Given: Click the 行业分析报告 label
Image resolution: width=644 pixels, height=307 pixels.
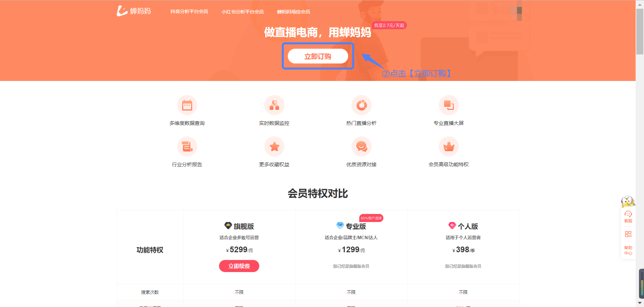Looking at the screenshot, I should tap(187, 165).
